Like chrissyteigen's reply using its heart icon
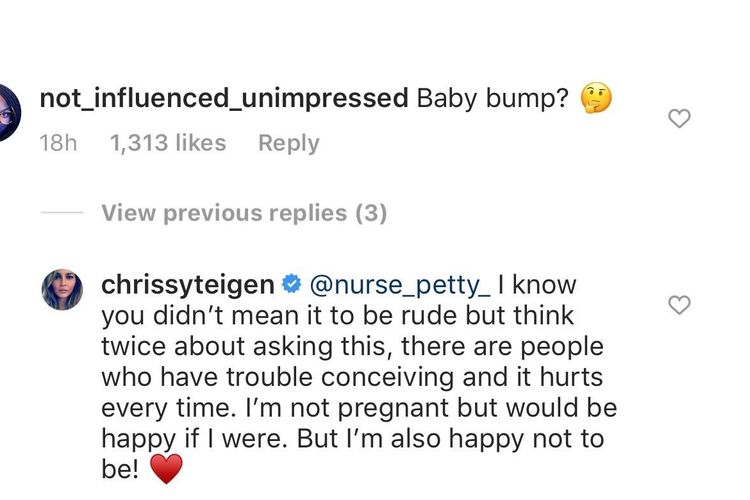750x500 pixels. (x=679, y=304)
